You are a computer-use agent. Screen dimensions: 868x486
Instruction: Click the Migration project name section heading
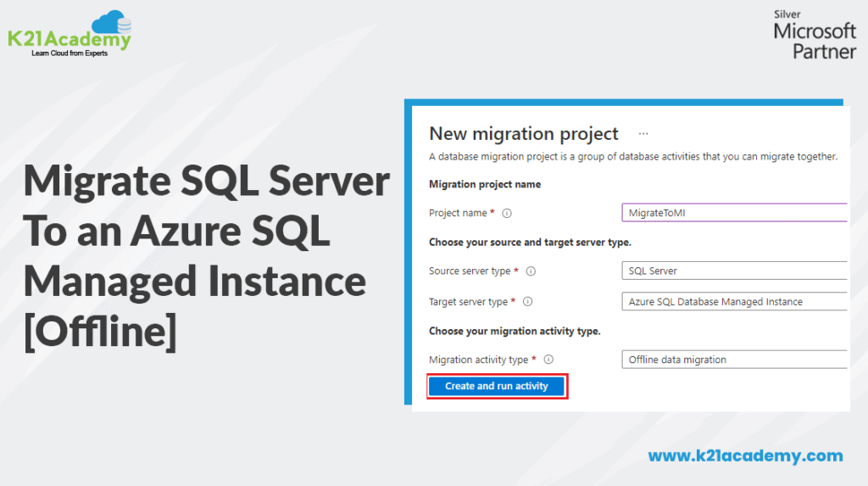point(485,184)
